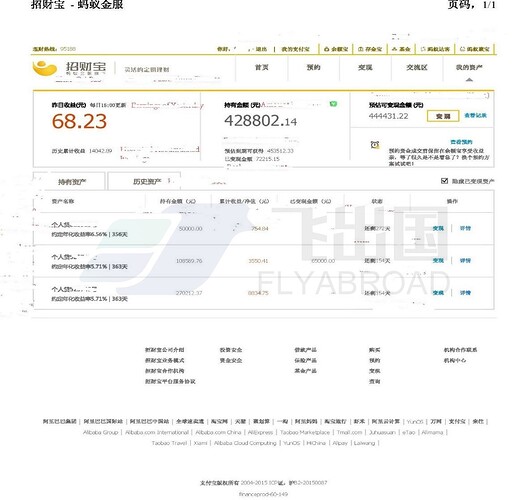Image resolution: width=529 pixels, height=500 pixels.
Task: Open 详情 for the 270212.37 asset row
Action: 465,293
